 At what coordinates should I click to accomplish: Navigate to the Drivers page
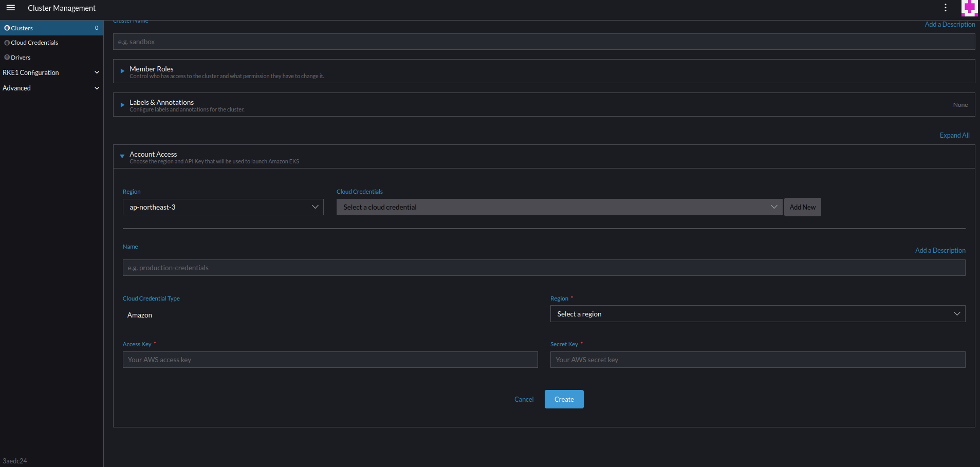coord(21,57)
